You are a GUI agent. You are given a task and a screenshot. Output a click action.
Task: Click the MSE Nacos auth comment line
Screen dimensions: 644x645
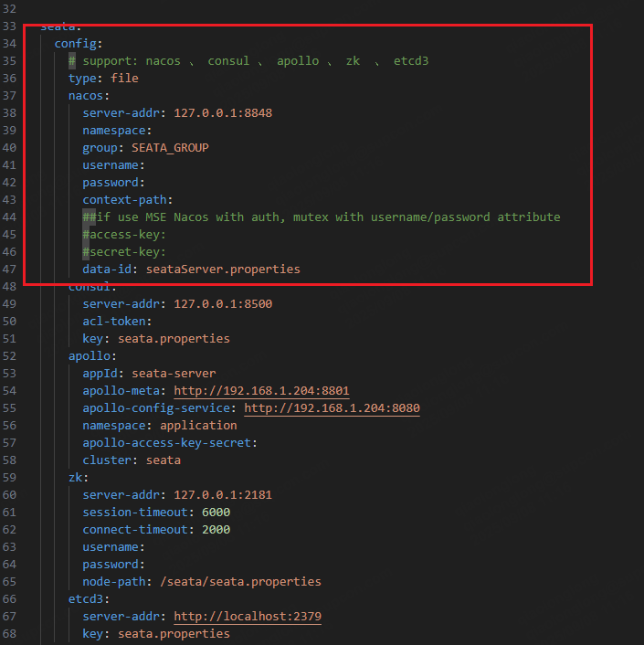point(322,217)
